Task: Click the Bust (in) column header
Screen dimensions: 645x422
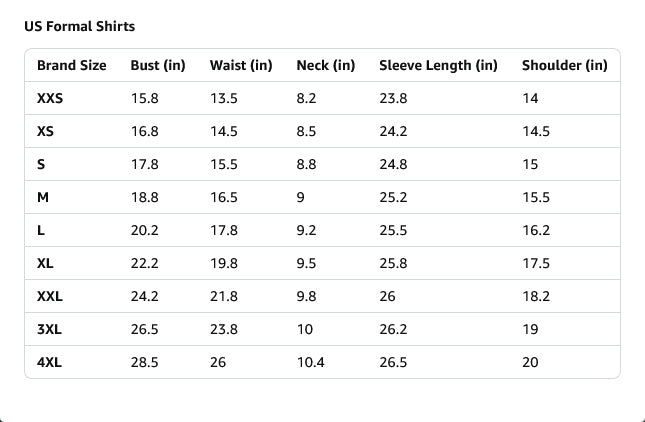Action: 158,66
